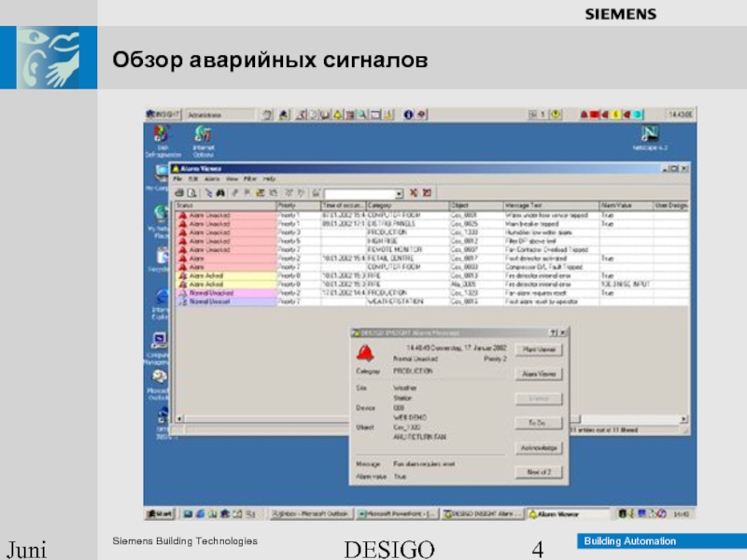Click the Plant Viewer button in dialog
The width and height of the screenshot is (747, 560).
coord(539,349)
